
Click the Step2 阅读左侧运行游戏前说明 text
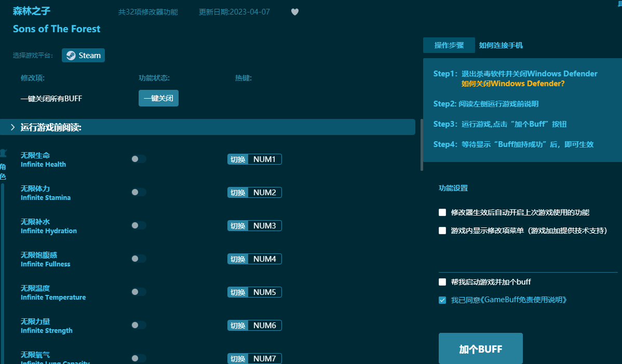tap(486, 104)
